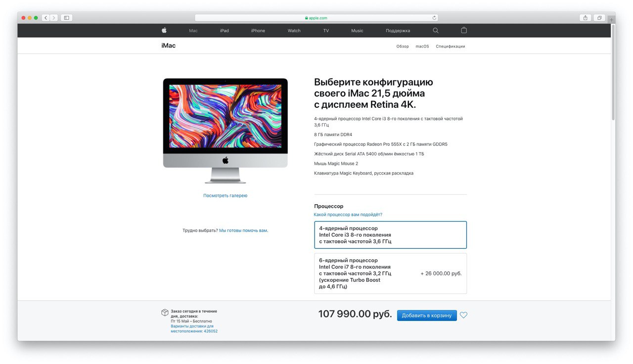Image resolution: width=633 pixels, height=364 pixels.
Task: Click the Добавить в корзину button
Action: pyautogui.click(x=427, y=316)
